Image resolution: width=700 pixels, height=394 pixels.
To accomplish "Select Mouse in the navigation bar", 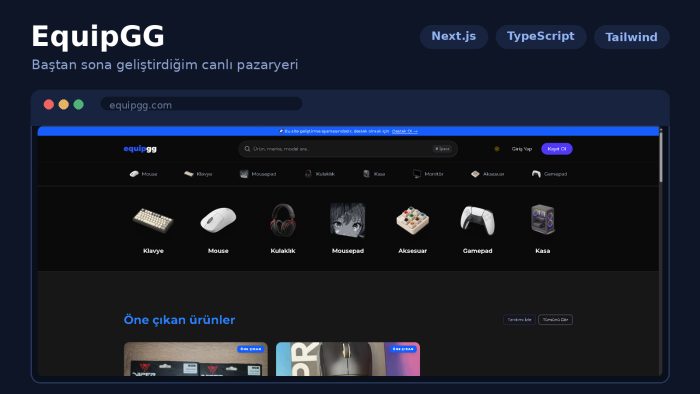I will coord(143,174).
